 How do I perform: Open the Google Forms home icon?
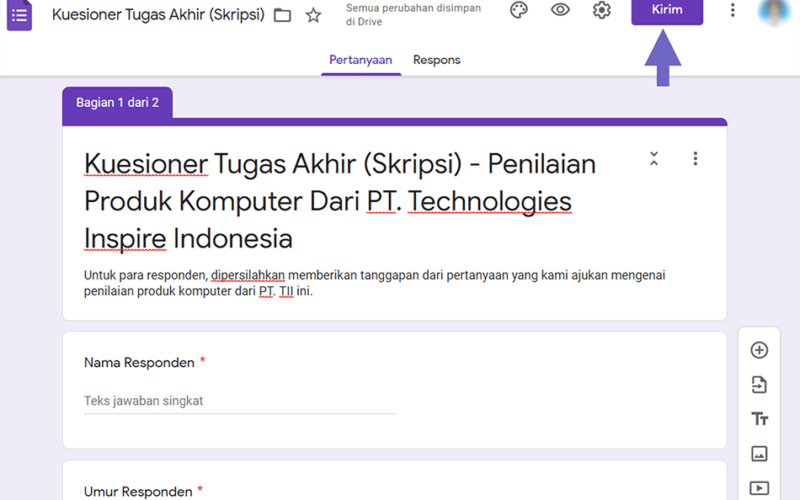(x=19, y=15)
